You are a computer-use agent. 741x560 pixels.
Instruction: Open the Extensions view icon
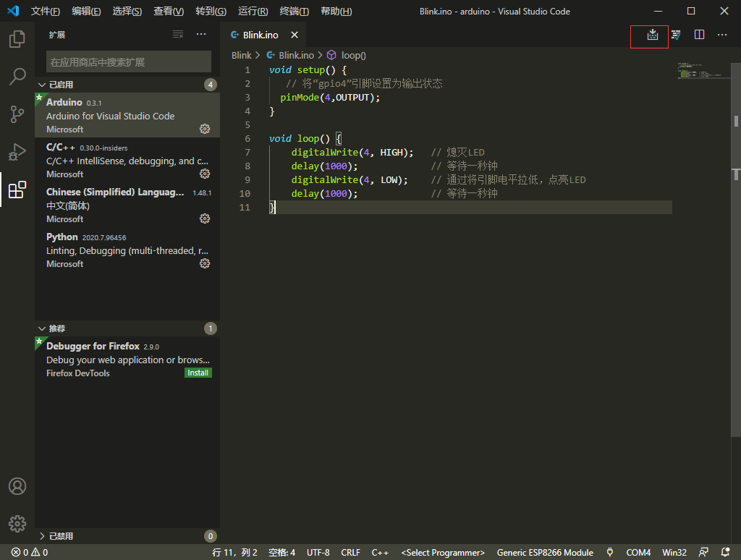[17, 190]
